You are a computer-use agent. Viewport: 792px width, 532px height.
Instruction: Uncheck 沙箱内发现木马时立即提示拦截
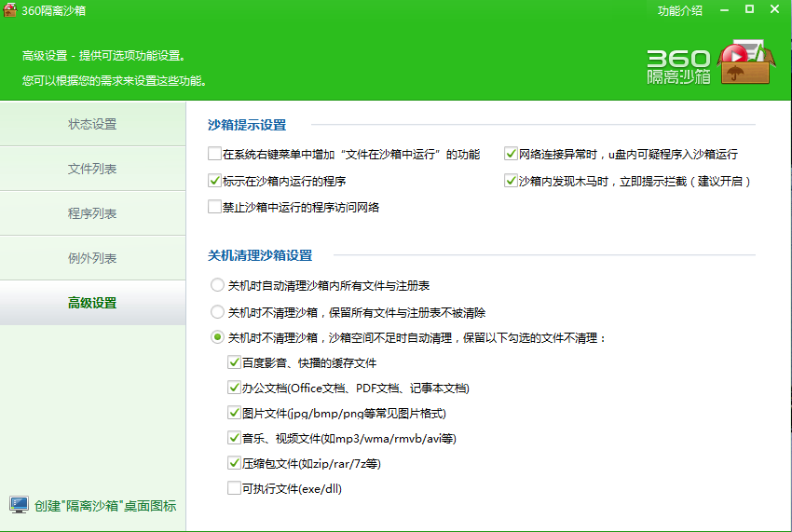pyautogui.click(x=511, y=181)
